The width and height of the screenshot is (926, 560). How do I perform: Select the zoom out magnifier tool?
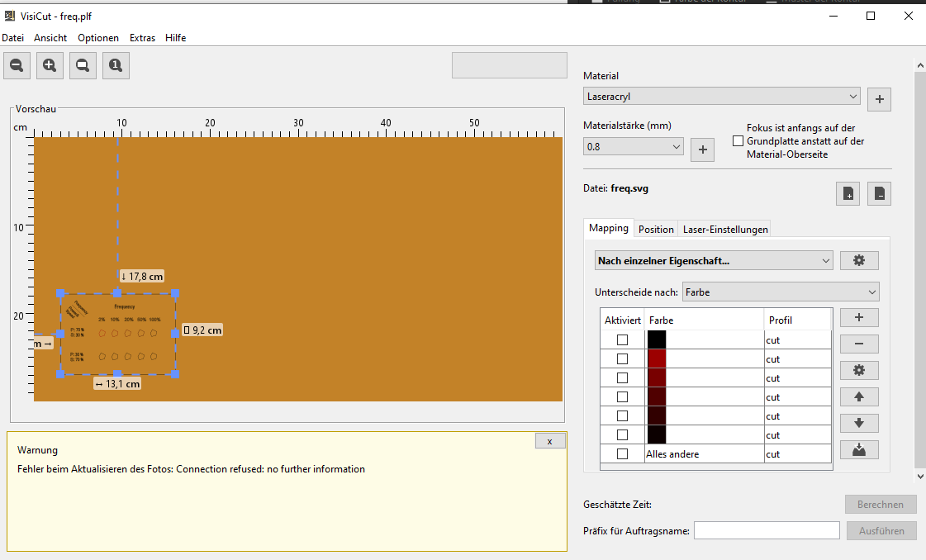[17, 65]
